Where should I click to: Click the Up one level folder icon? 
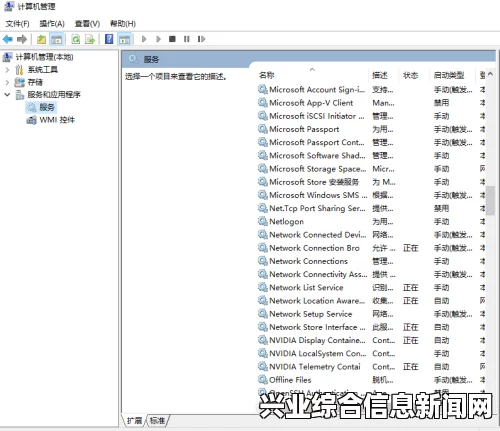point(41,39)
